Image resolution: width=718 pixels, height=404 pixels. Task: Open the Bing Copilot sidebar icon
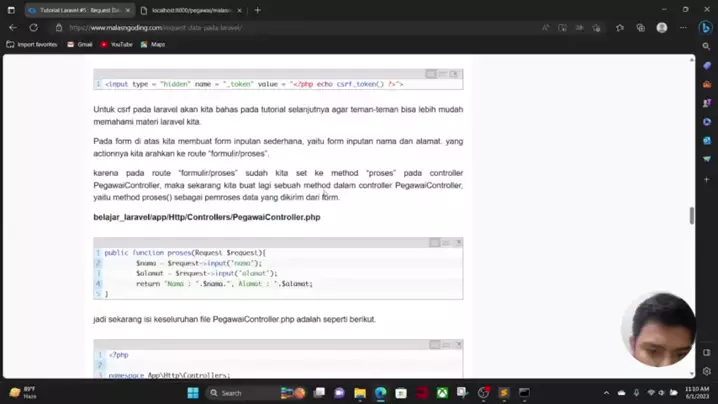coord(706,28)
